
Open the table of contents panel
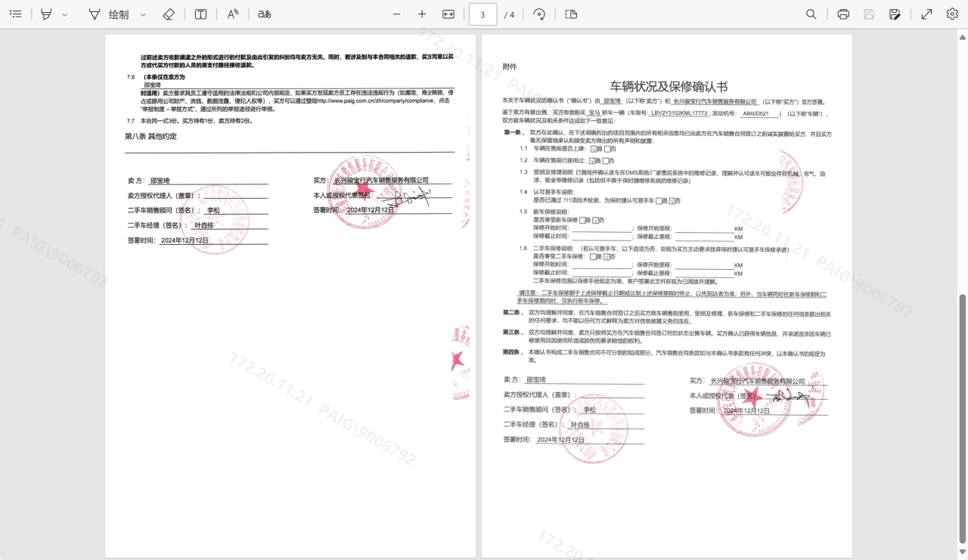[16, 14]
